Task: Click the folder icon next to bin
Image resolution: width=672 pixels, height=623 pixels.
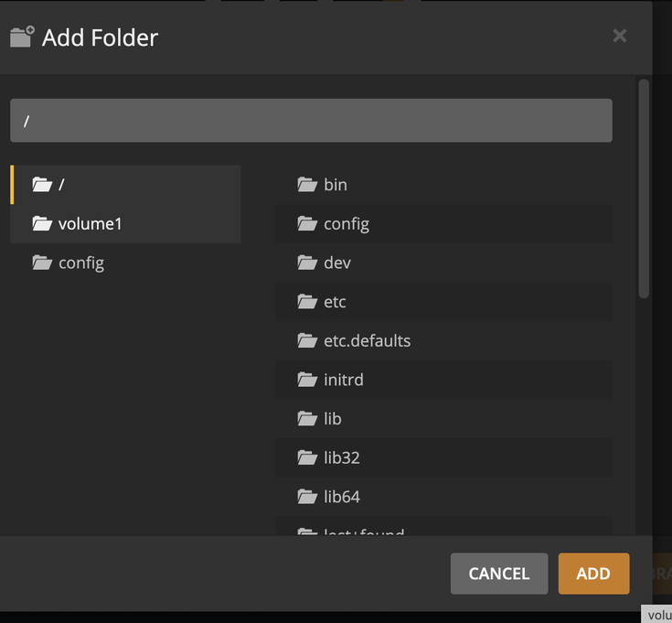Action: click(x=307, y=185)
